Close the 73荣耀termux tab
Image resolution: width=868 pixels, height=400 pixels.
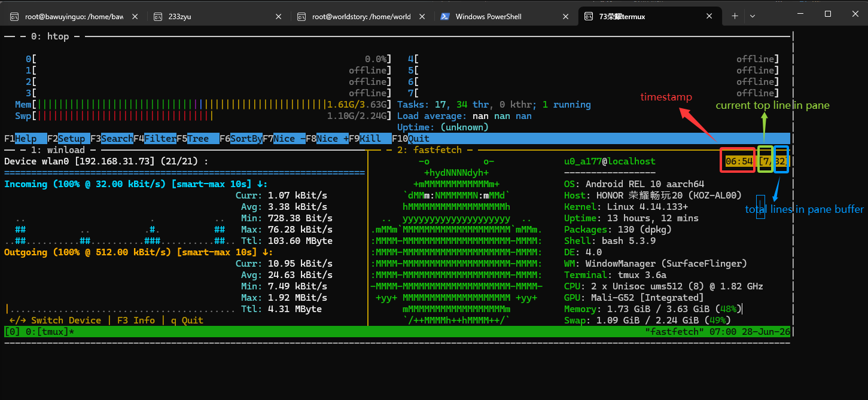pos(710,17)
